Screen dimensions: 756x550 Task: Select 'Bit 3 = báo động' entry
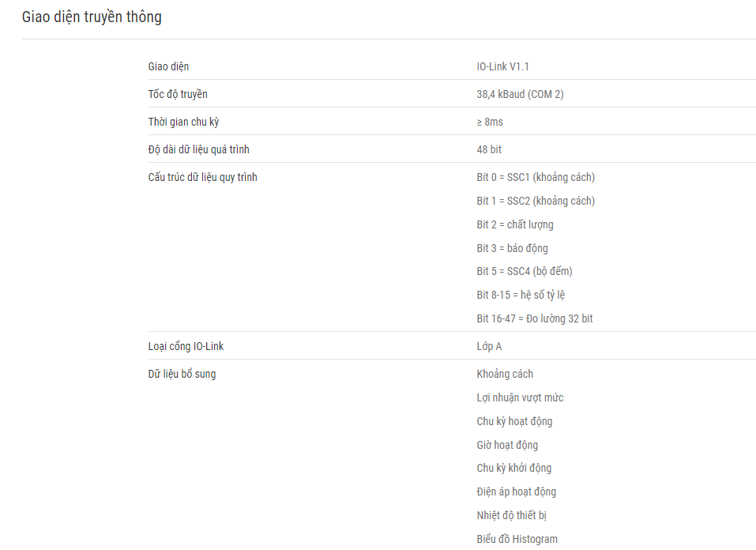(x=512, y=248)
